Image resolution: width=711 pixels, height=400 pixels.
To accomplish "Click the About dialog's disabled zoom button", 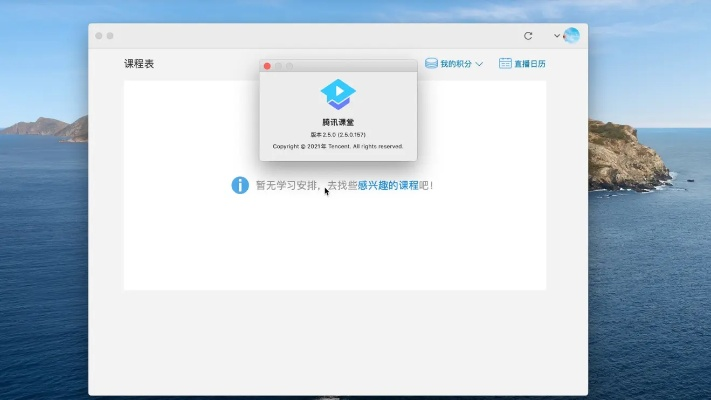I will click(290, 66).
